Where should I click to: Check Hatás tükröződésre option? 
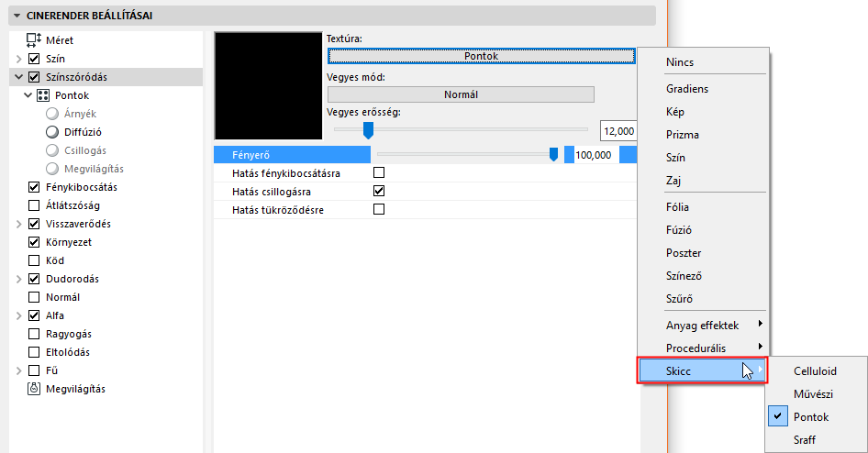[x=379, y=209]
